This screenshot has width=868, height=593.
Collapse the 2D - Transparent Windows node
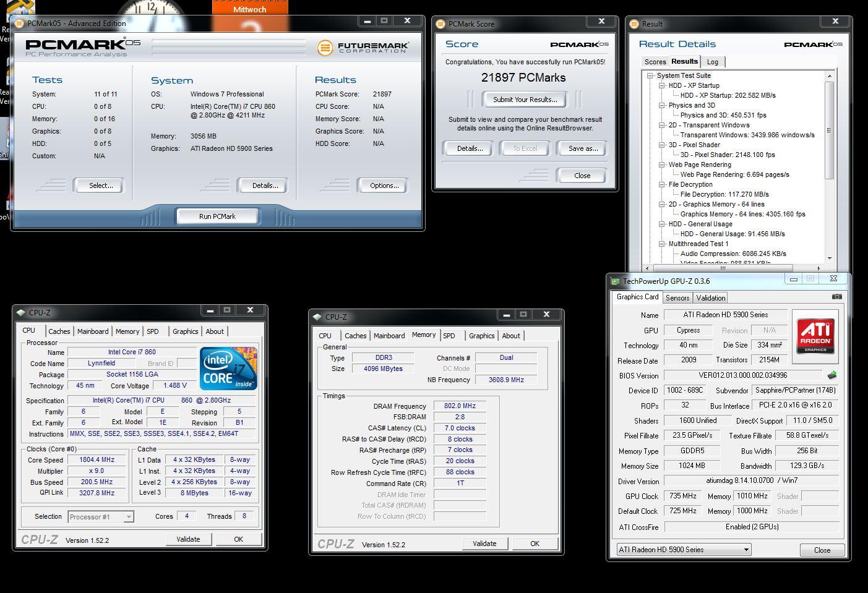coord(662,125)
